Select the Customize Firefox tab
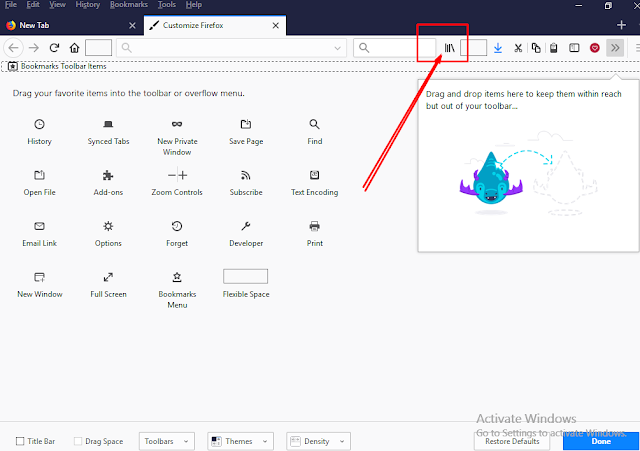 (x=215, y=25)
